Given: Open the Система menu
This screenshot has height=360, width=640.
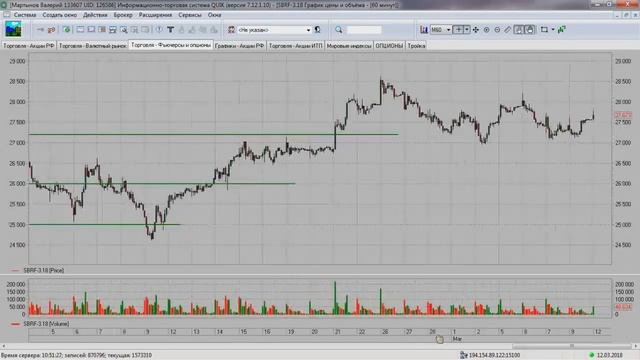Looking at the screenshot, I should coord(25,15).
